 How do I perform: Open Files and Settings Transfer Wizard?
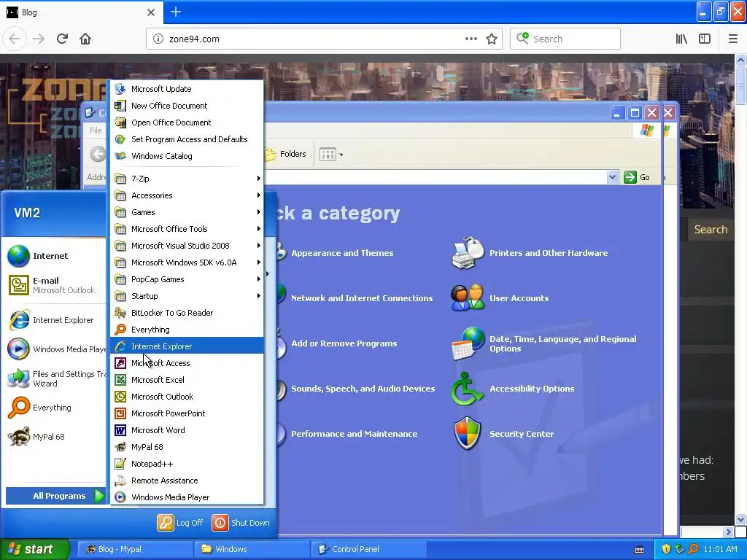click(x=55, y=378)
